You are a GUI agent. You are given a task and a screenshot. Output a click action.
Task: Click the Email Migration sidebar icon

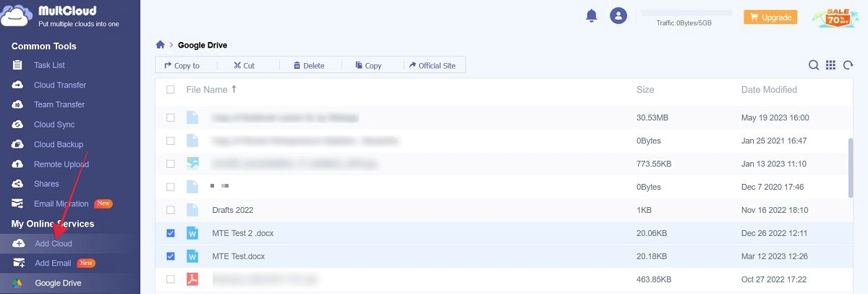[18, 203]
